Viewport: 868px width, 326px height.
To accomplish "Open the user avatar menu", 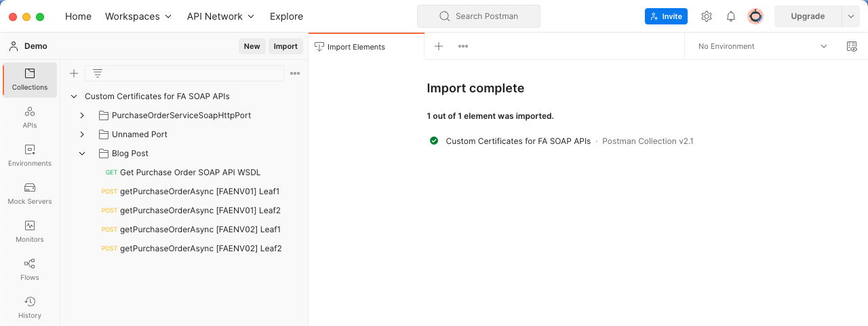I will point(755,16).
